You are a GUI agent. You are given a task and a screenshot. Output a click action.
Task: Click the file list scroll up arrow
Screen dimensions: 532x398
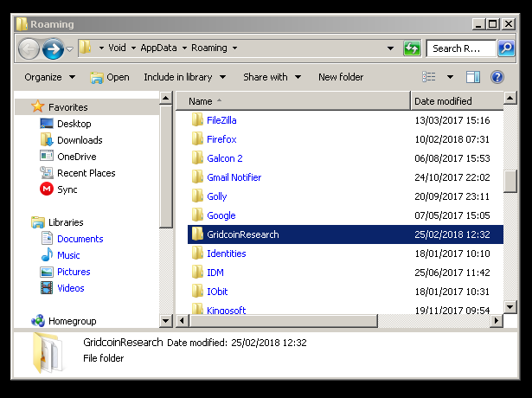coord(510,99)
